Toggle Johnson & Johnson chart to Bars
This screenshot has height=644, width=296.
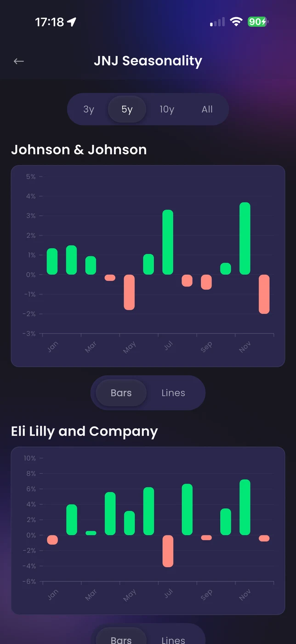(121, 393)
